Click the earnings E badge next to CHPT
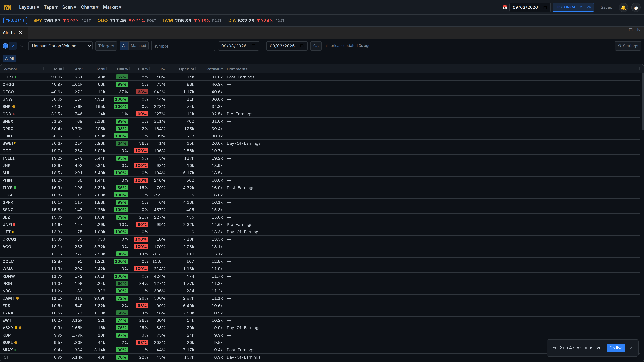 [x=16, y=77]
